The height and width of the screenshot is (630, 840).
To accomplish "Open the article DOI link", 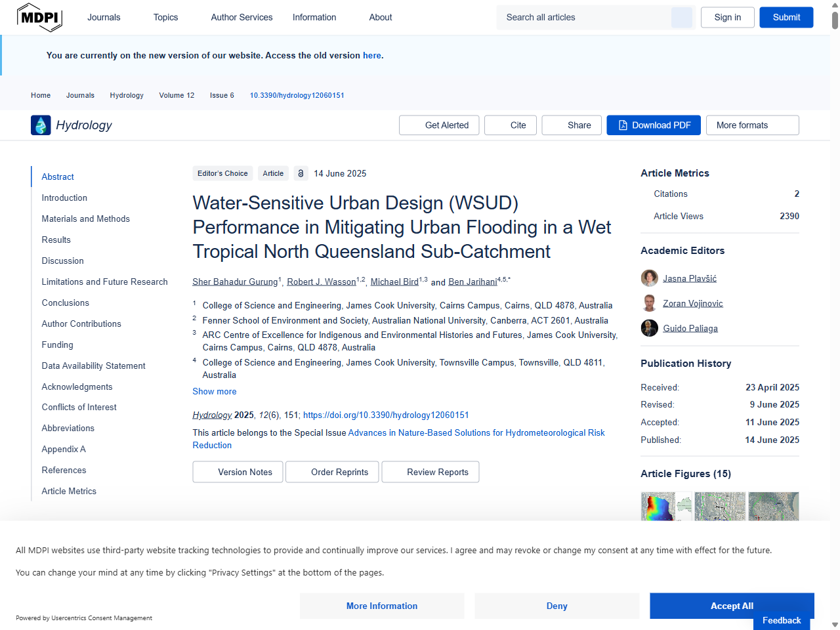I will pos(385,415).
